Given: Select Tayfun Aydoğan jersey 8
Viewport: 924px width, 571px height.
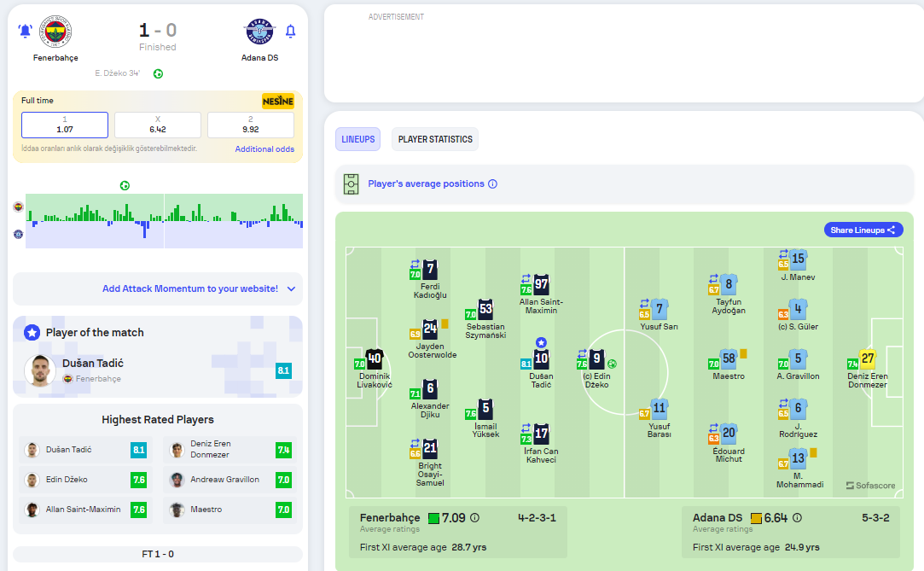Looking at the screenshot, I should 729,284.
